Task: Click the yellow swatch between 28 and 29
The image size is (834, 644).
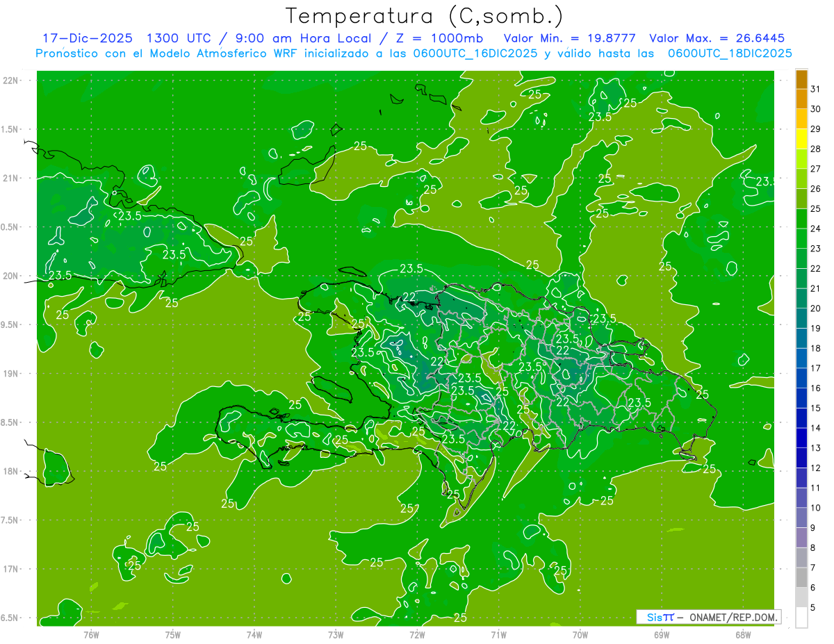Action: [x=801, y=139]
